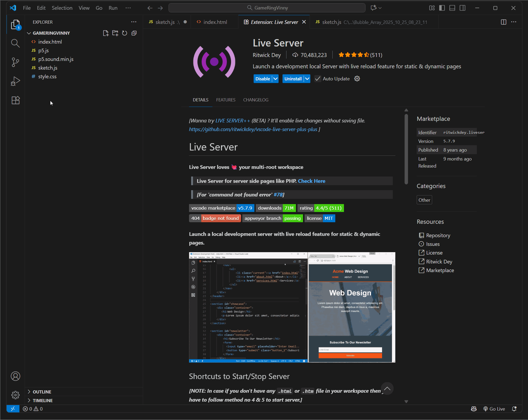The width and height of the screenshot is (528, 420).
Task: Open the View menu
Action: (x=83, y=8)
